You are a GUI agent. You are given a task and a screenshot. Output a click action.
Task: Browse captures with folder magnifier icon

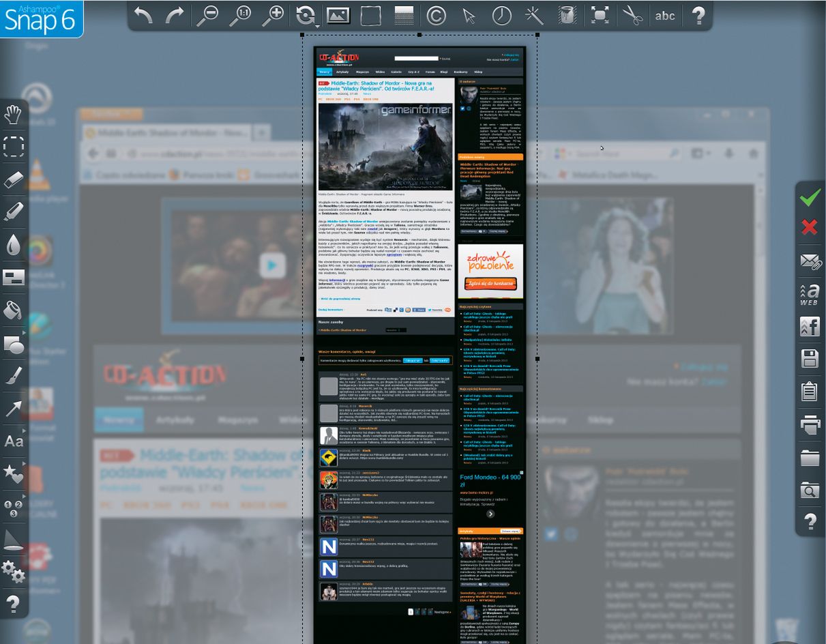coord(810,490)
